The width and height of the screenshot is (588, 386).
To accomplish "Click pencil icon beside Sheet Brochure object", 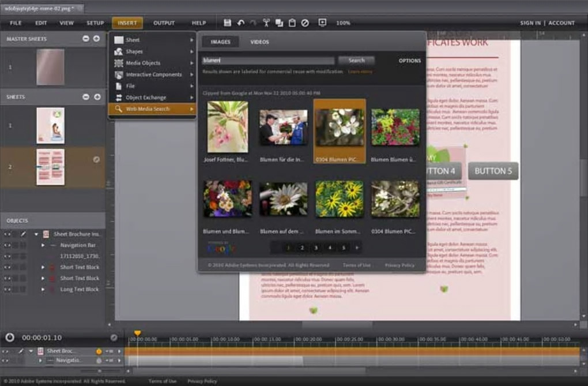I will pyautogui.click(x=23, y=234).
